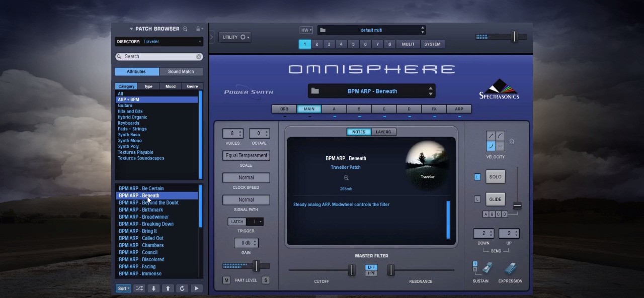The height and width of the screenshot is (298, 644).
Task: Switch to the Sound Match tab
Action: [x=181, y=72]
